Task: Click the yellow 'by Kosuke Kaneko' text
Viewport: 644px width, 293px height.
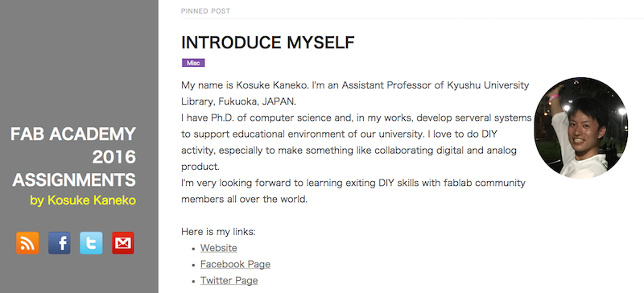Action: tap(83, 200)
